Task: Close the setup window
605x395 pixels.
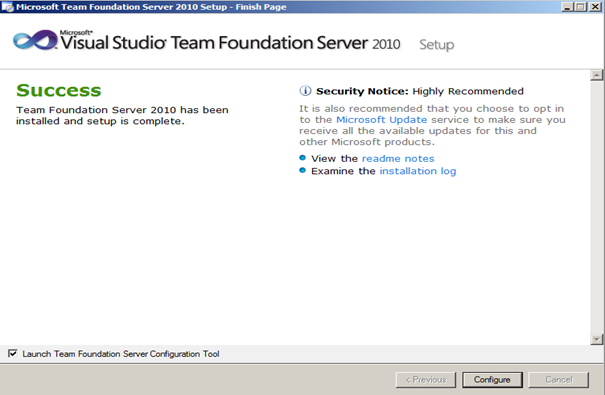Action: (595, 7)
